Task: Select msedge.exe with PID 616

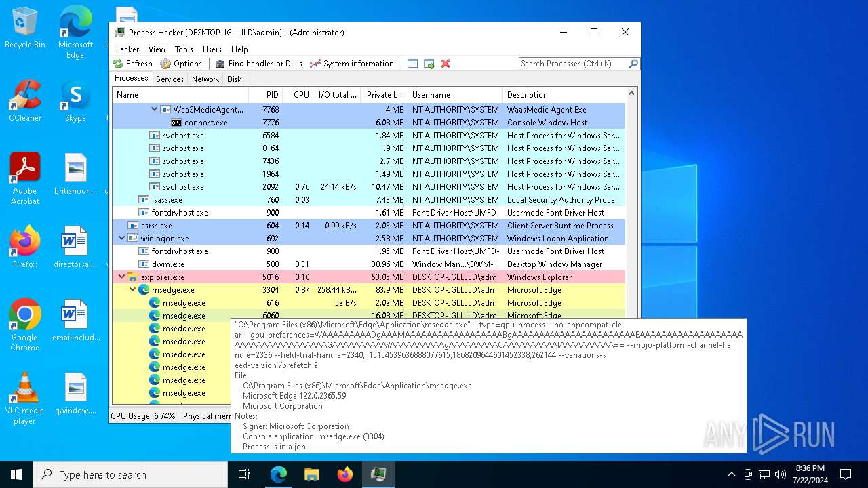Action: [x=369, y=303]
